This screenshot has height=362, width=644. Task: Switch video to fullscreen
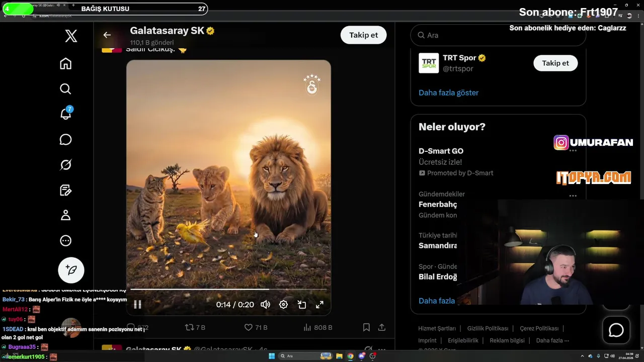pyautogui.click(x=319, y=304)
